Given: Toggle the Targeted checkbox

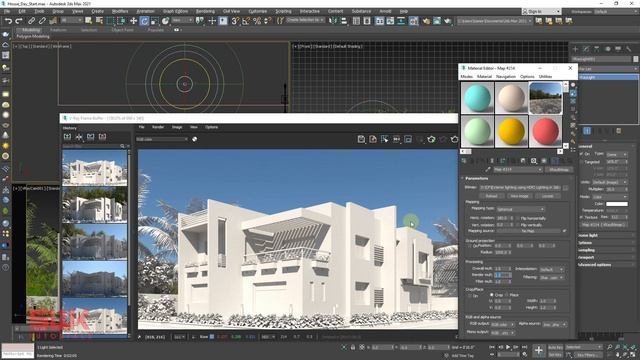Looking at the screenshot, I should tap(581, 162).
